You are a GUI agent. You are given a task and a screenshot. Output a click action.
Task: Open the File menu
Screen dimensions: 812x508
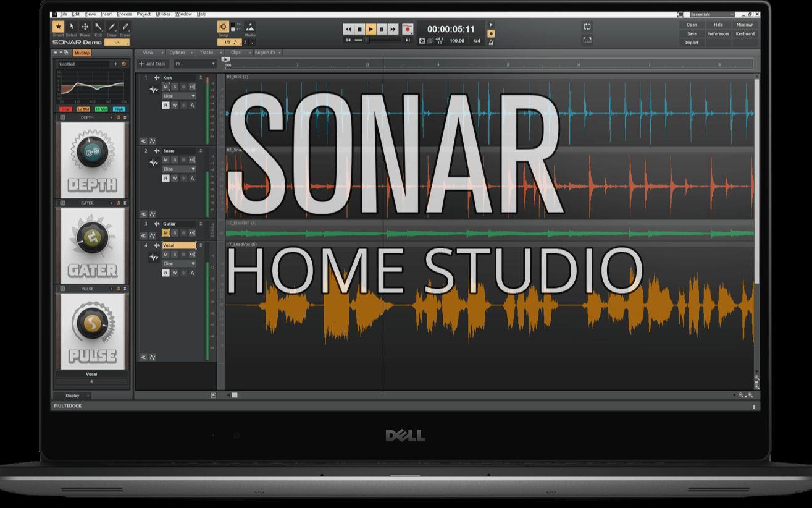63,14
